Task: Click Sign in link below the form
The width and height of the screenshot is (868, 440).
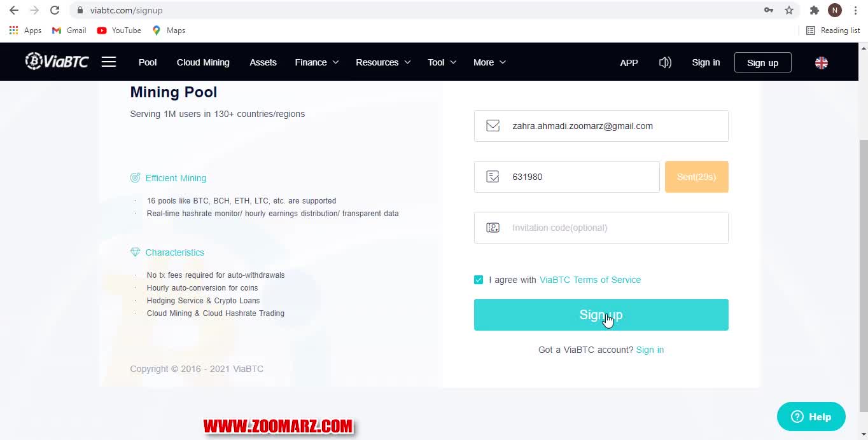Action: click(x=650, y=350)
